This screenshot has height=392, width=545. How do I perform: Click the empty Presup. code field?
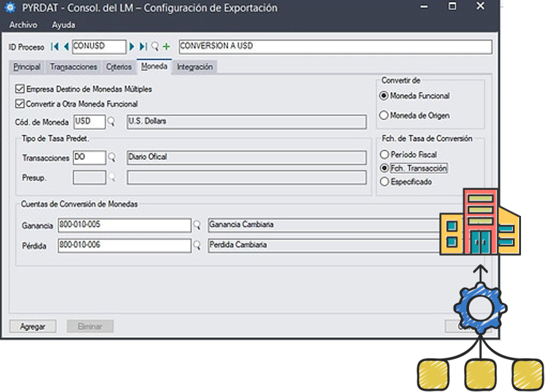coord(89,177)
